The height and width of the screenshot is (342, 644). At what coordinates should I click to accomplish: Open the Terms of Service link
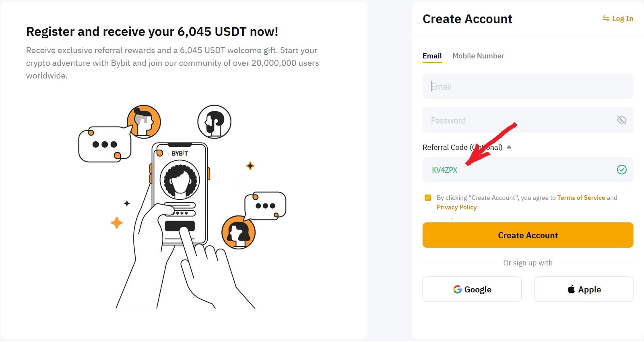tap(581, 198)
